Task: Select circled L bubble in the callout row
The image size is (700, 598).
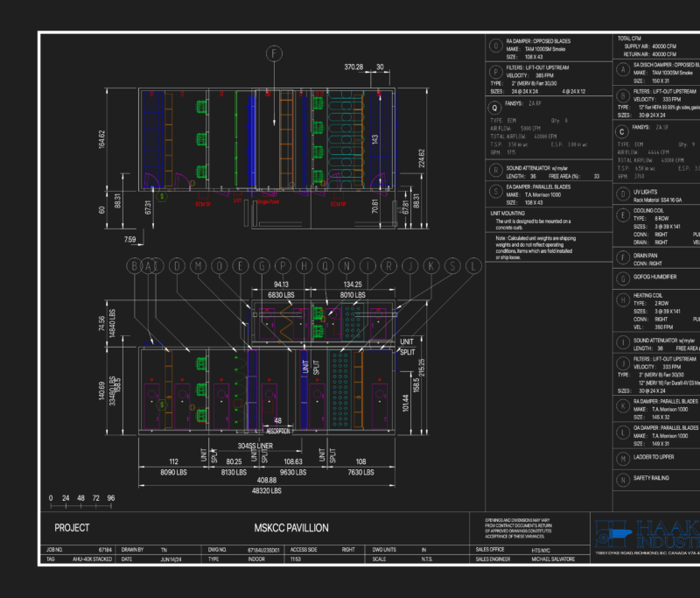Action: (x=473, y=266)
